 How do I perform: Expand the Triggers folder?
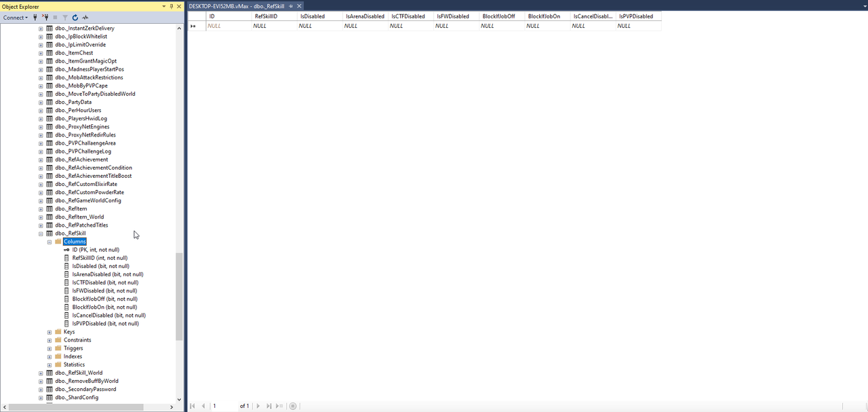coord(50,348)
